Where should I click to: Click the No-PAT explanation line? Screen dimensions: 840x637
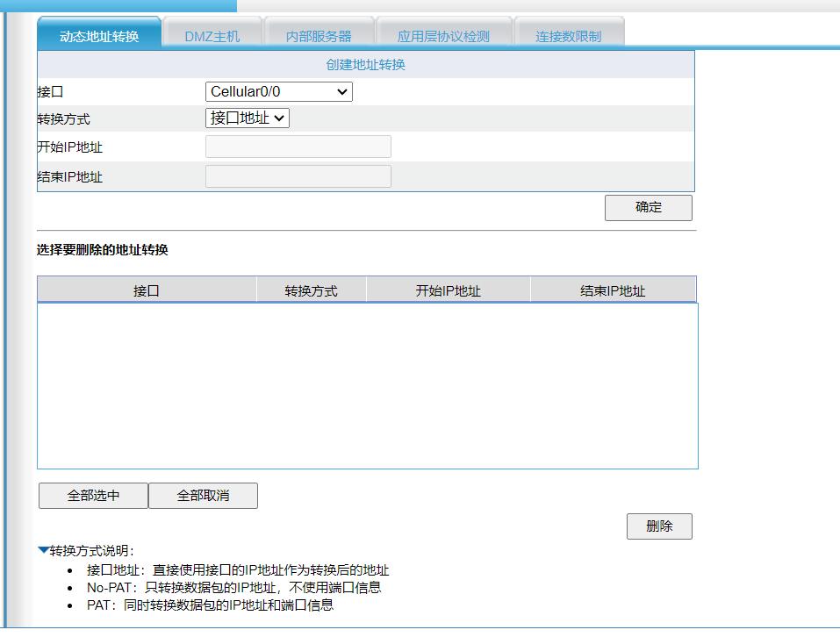point(233,588)
